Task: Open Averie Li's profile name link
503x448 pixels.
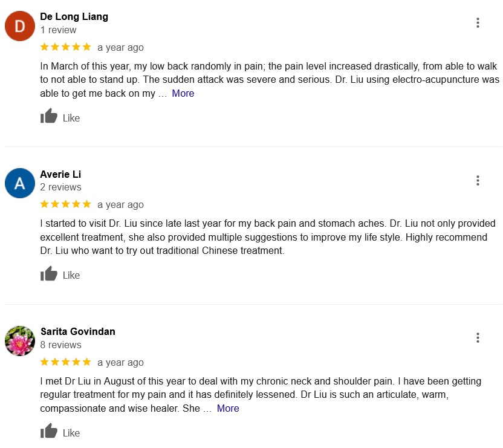Action: tap(60, 174)
